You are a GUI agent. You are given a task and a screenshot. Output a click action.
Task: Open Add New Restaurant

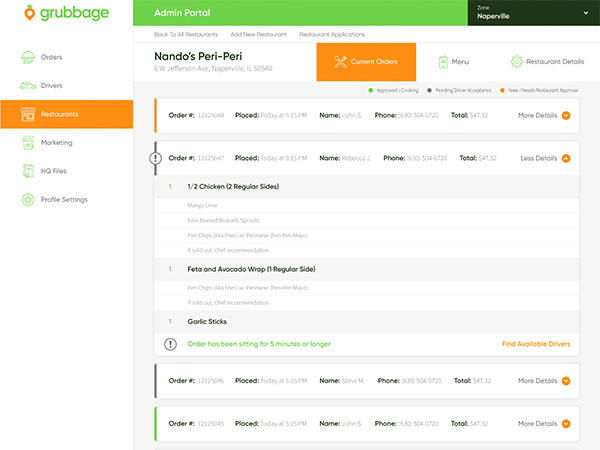click(258, 34)
